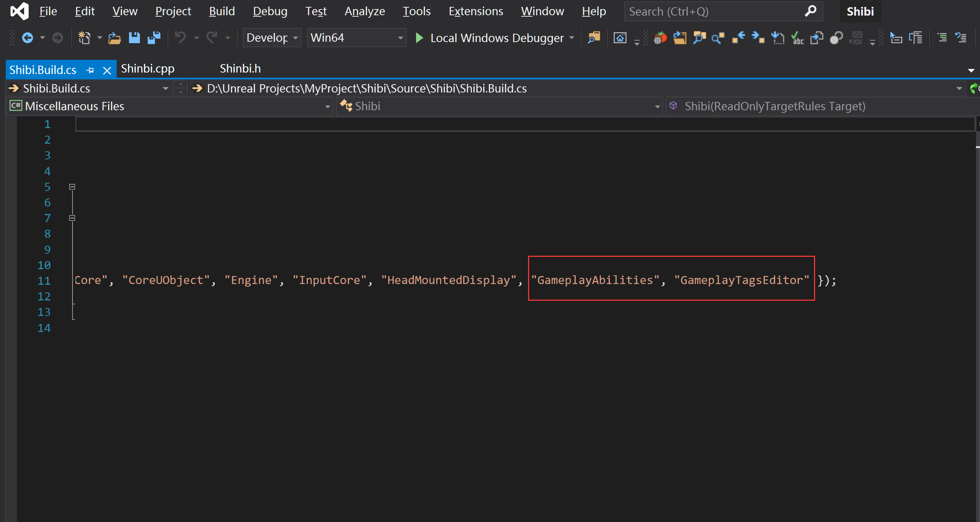Image resolution: width=980 pixels, height=522 pixels.
Task: Click the Visual Assist tomato icon
Action: [660, 38]
